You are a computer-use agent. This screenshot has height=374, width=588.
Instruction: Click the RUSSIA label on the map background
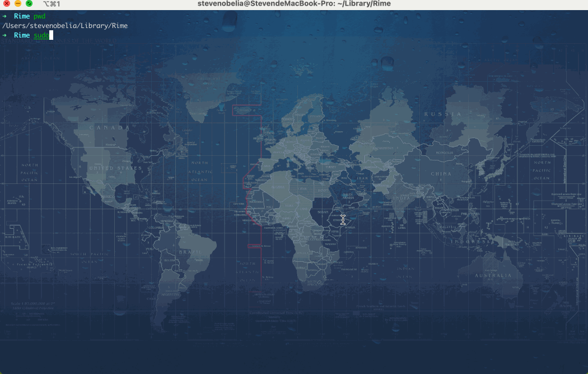click(442, 114)
